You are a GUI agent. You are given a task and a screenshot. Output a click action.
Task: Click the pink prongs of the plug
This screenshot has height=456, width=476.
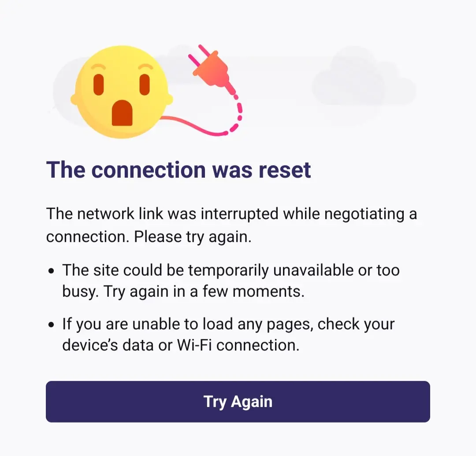coord(198,55)
